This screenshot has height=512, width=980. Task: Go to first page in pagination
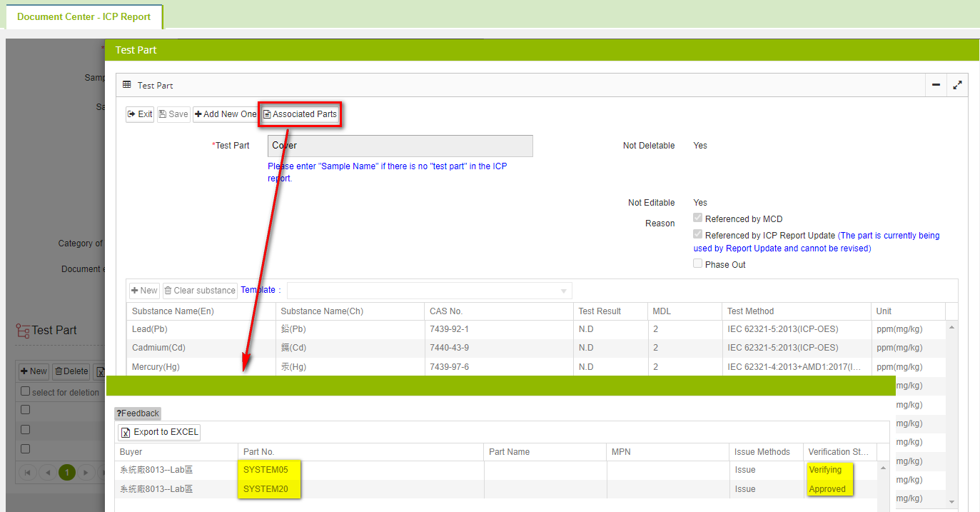tap(27, 472)
